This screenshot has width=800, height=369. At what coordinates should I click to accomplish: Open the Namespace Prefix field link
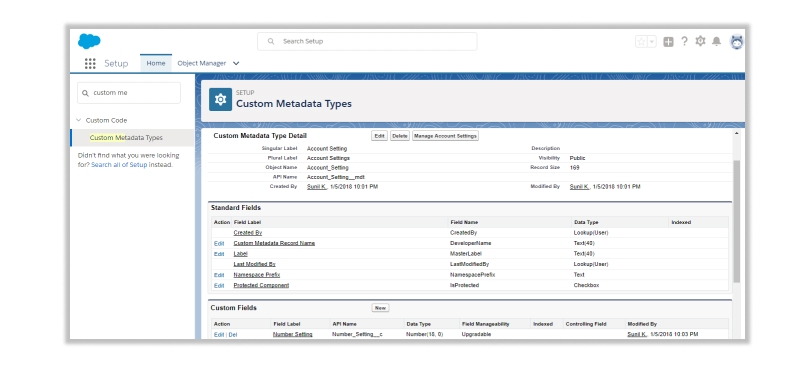pos(257,275)
